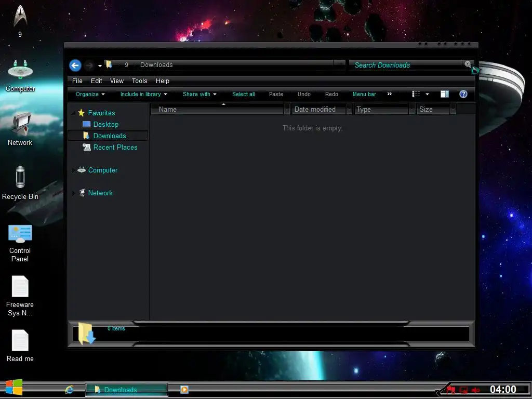Screen dimensions: 532x399
Task: Expand the Share with dropdown
Action: 199,95
